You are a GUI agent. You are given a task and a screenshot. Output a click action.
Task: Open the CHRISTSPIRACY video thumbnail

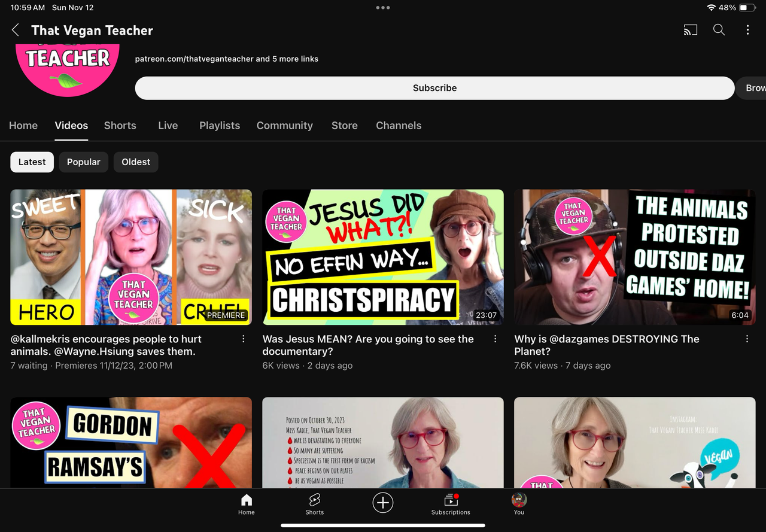point(383,257)
